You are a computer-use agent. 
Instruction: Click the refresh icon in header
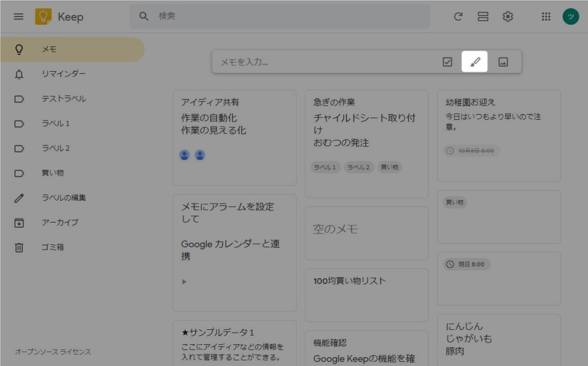click(458, 17)
